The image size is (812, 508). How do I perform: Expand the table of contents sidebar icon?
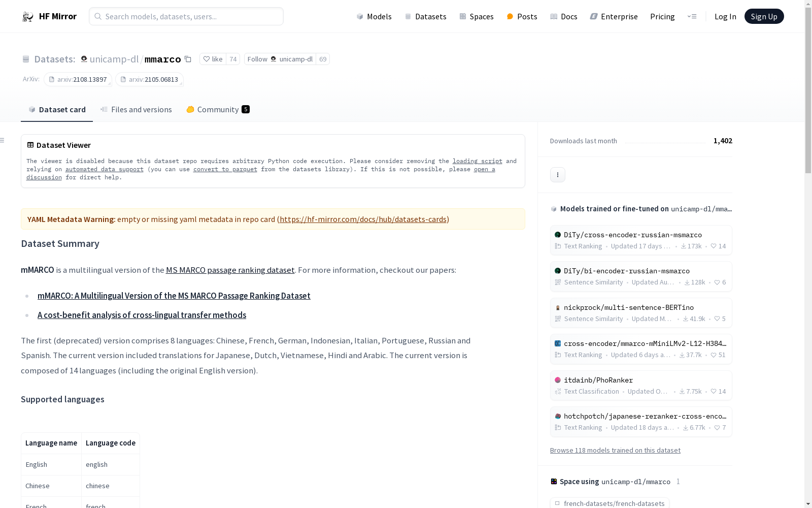[x=3, y=140]
